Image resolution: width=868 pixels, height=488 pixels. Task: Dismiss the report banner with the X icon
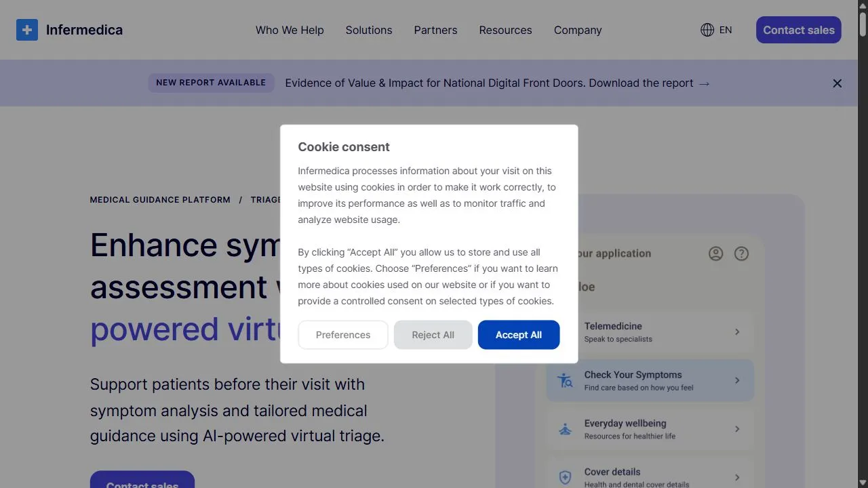coord(837,83)
